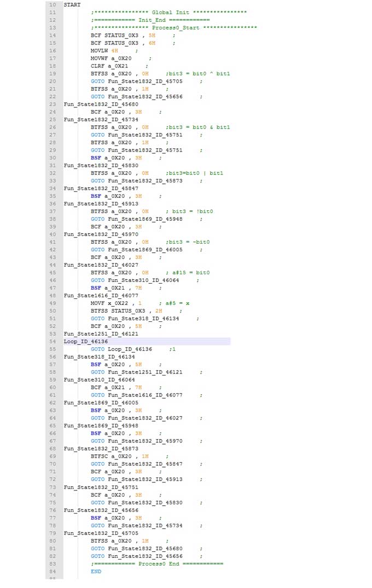The height and width of the screenshot is (588, 372).
Task: Select label Fun_State1832_ID_45913 on line 36
Action: pos(101,204)
